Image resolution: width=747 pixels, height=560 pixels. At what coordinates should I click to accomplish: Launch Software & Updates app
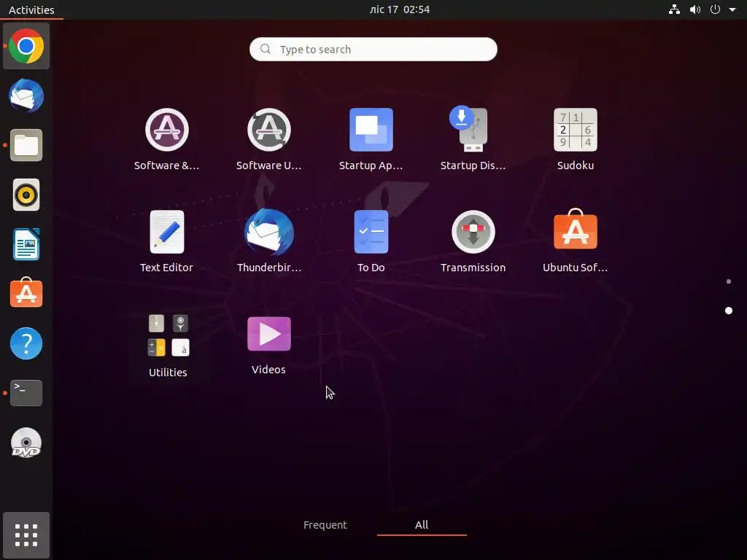[x=167, y=139]
